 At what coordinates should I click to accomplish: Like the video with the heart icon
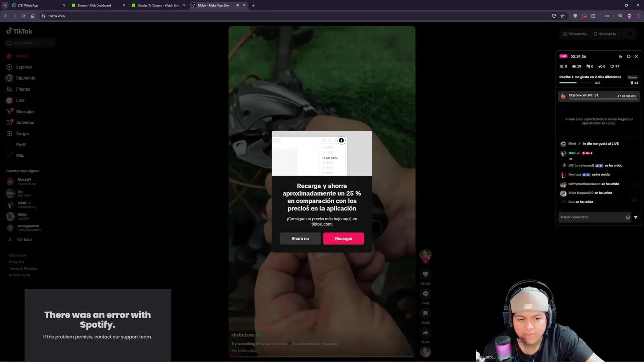(425, 274)
